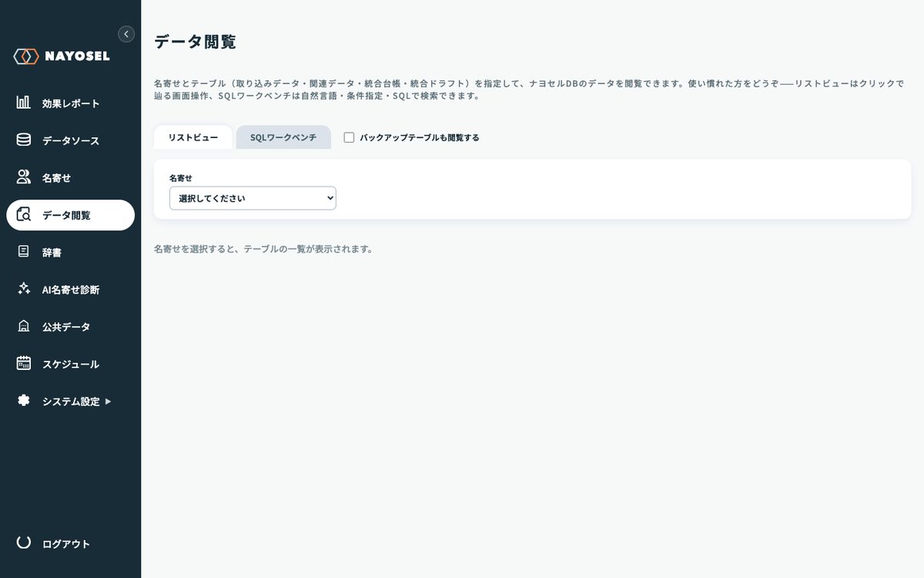Open the 名寄せ sidebar entry

70,178
